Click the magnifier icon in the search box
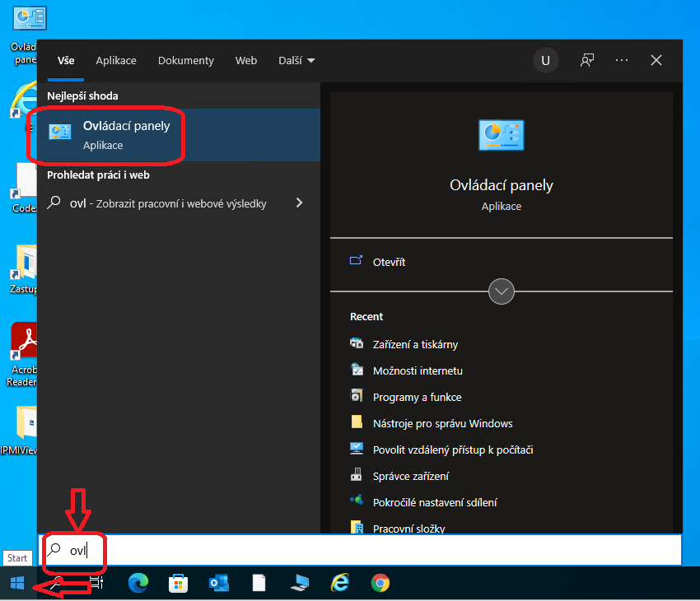 [x=54, y=549]
